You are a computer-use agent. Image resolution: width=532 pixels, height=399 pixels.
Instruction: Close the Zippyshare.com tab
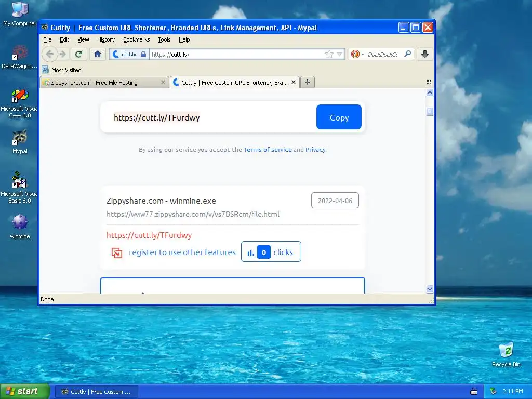point(163,82)
